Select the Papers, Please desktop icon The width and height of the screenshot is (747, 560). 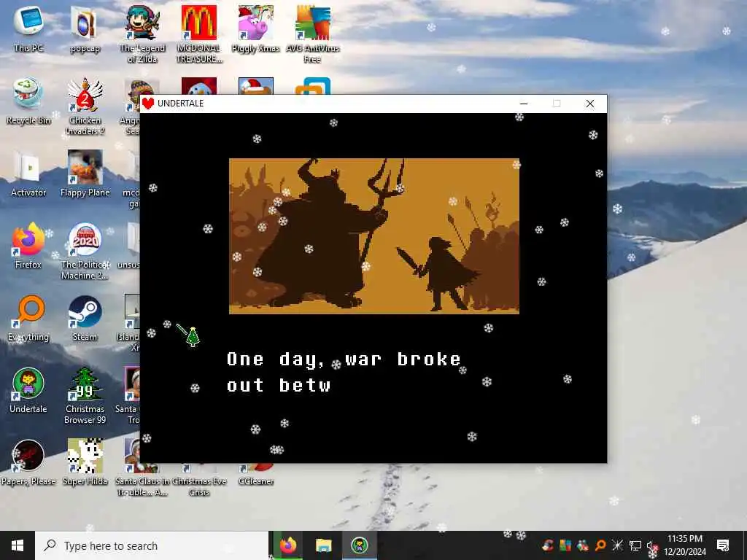coord(28,463)
